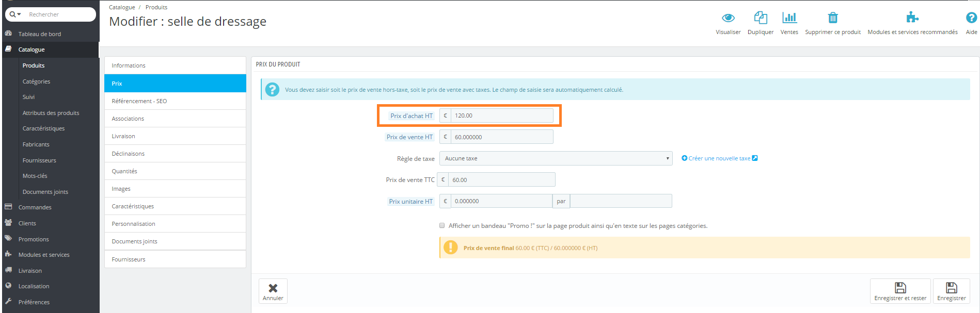The width and height of the screenshot is (980, 313).
Task: Open Mots-clés in the sidebar
Action: click(x=35, y=176)
